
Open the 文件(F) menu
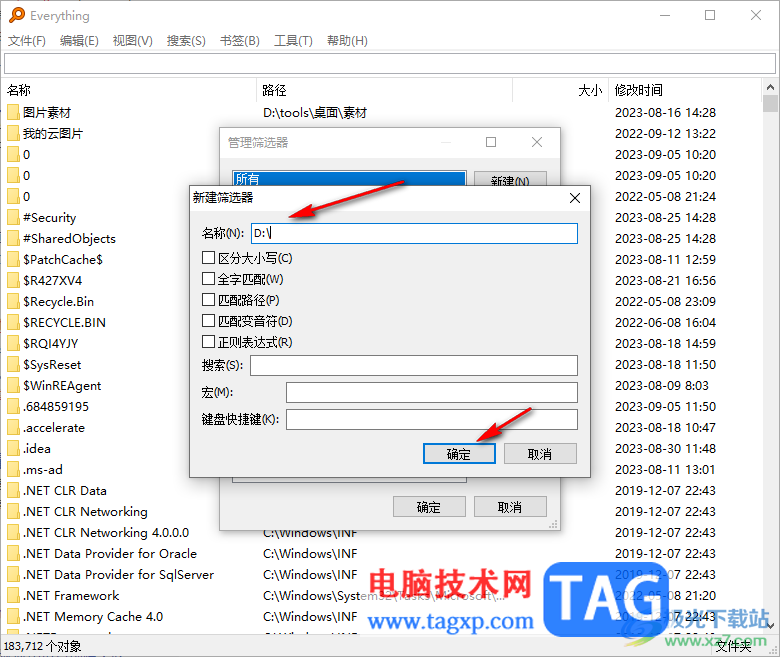click(27, 41)
